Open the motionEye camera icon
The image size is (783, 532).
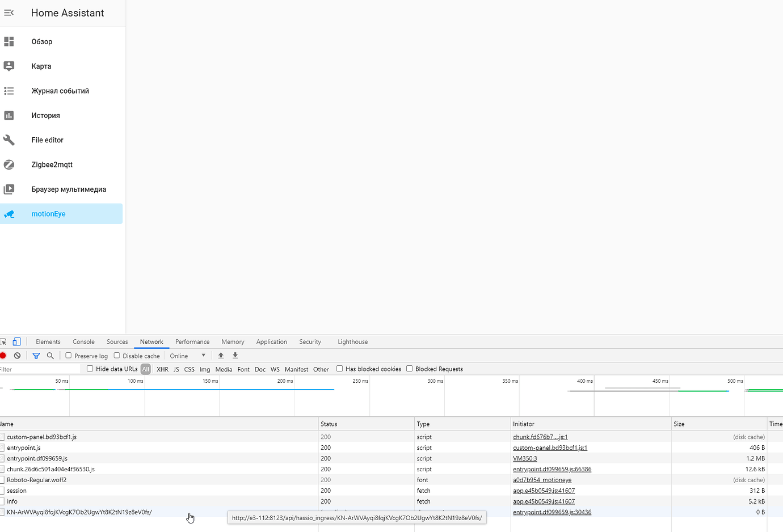tap(9, 213)
